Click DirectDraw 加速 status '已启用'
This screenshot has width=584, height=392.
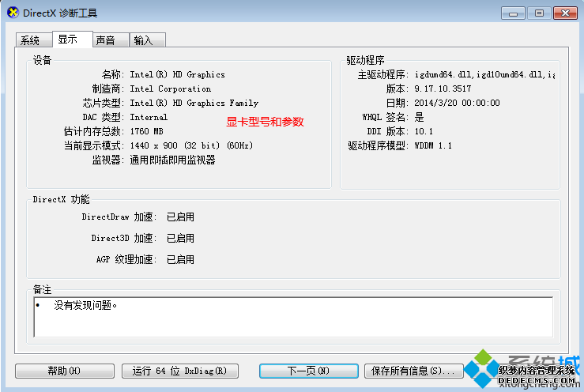click(180, 217)
